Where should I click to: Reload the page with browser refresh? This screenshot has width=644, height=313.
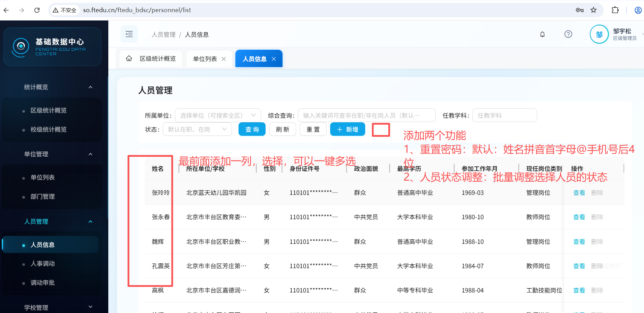pos(37,10)
